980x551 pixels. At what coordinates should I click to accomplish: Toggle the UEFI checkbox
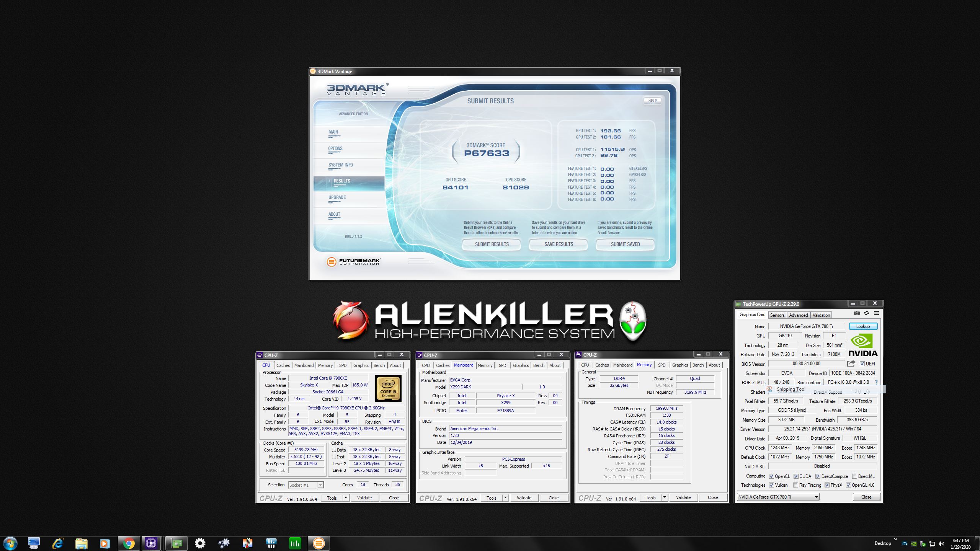[x=862, y=364]
